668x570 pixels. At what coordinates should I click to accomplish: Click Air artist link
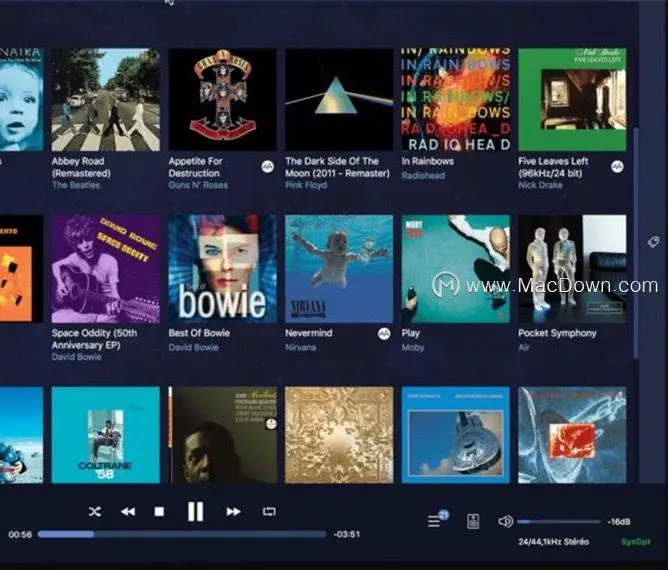click(524, 348)
